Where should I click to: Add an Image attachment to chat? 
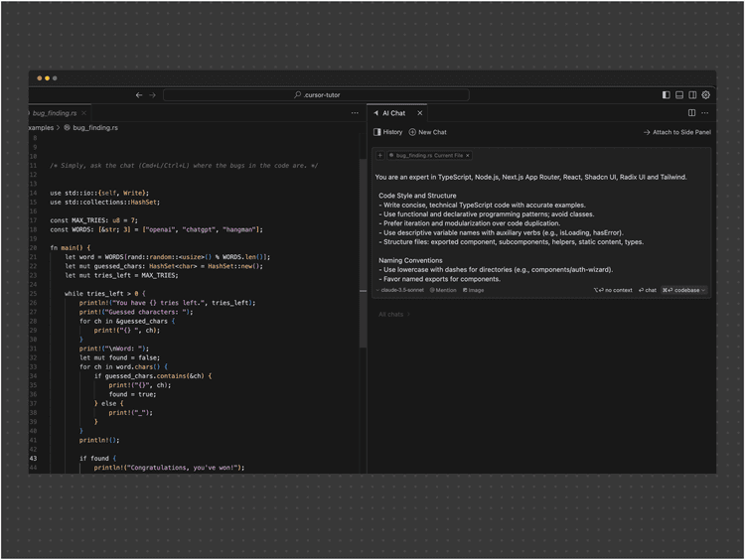[474, 290]
